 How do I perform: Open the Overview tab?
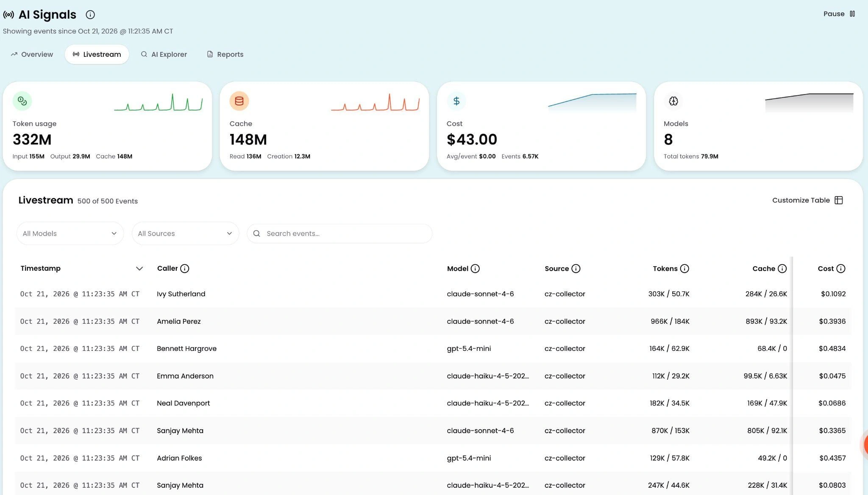[32, 54]
